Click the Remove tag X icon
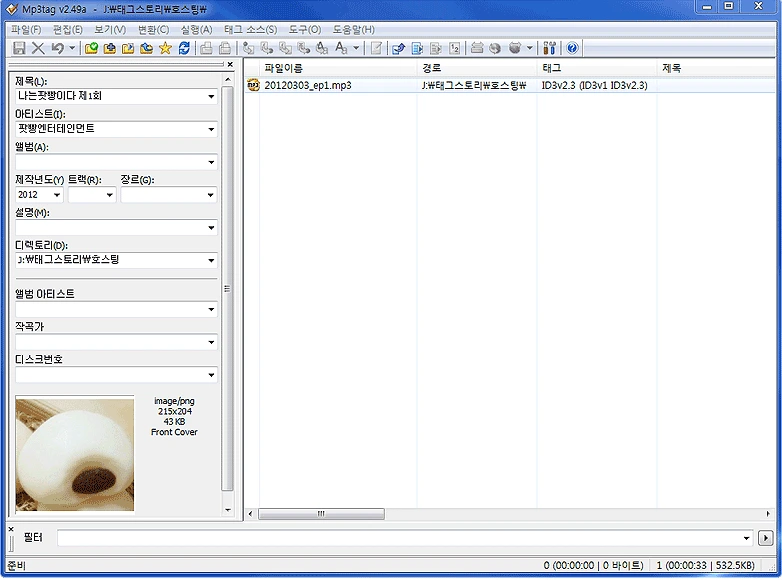Image resolution: width=782 pixels, height=580 pixels. click(38, 48)
